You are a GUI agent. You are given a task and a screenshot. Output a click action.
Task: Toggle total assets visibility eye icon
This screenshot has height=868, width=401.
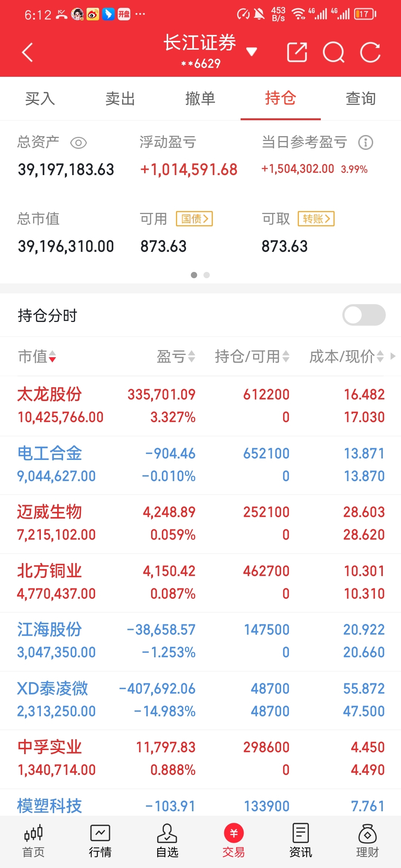pos(78,143)
